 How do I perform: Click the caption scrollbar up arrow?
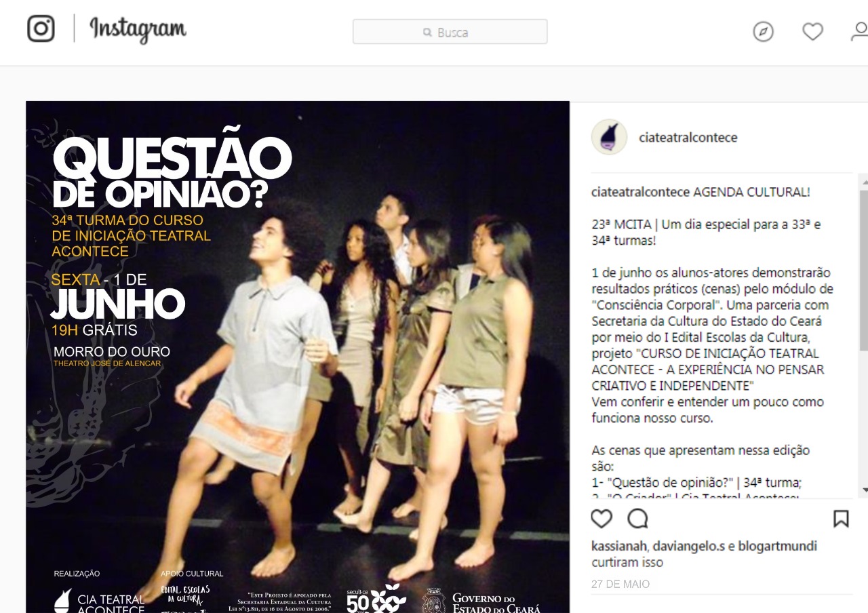[x=864, y=181]
